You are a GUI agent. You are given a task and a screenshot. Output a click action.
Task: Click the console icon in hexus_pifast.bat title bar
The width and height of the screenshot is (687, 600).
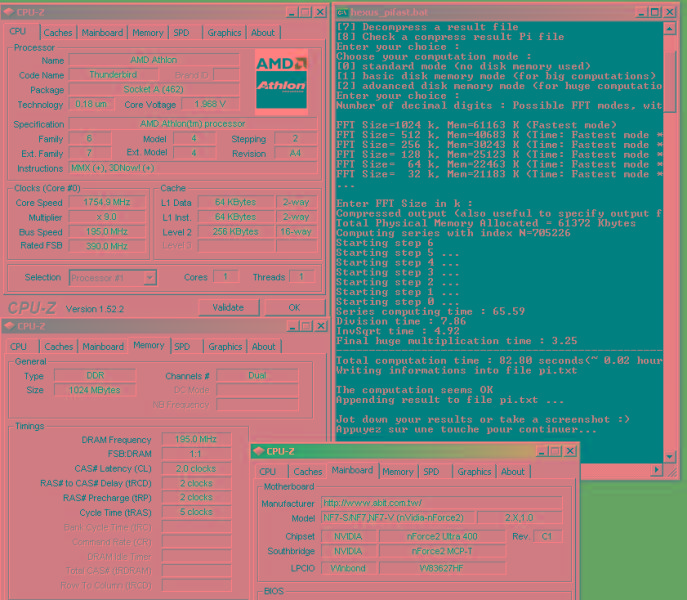pos(342,12)
